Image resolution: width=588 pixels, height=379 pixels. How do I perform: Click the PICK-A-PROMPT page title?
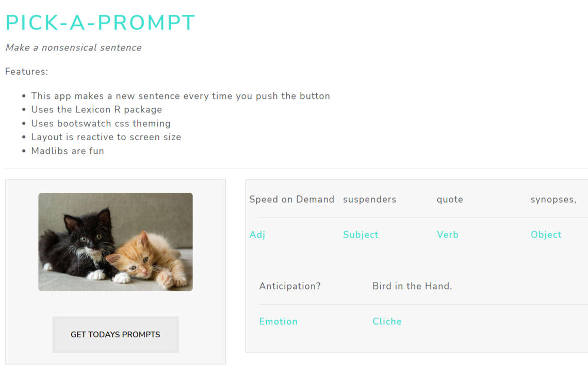pos(100,22)
